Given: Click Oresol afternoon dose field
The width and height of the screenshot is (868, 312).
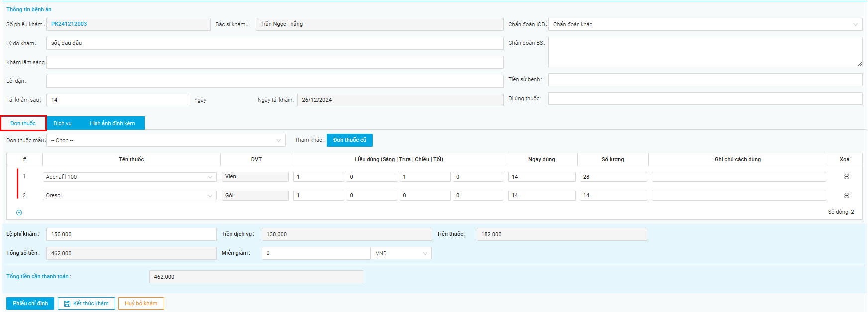Looking at the screenshot, I should point(425,196).
